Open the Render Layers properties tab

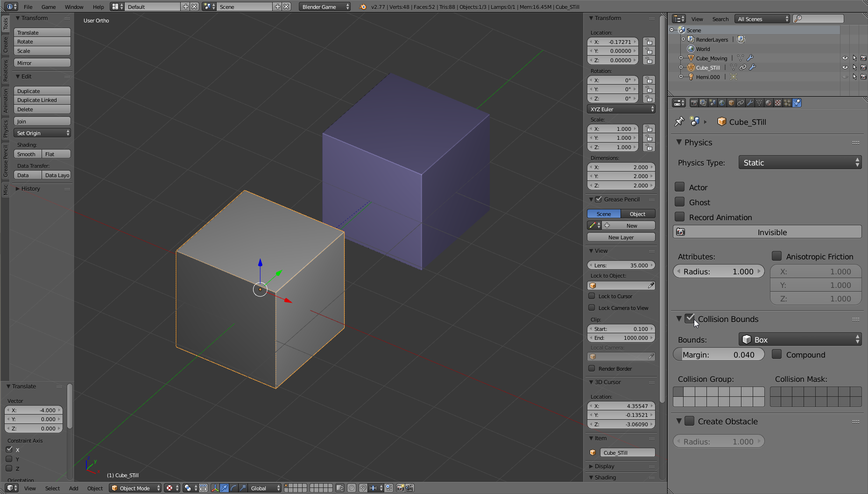point(703,103)
